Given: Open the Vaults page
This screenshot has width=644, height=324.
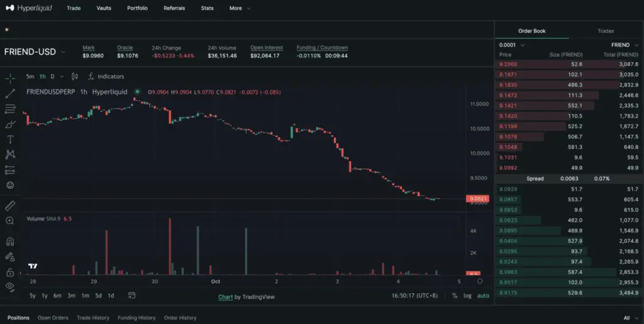Looking at the screenshot, I should click(104, 8).
